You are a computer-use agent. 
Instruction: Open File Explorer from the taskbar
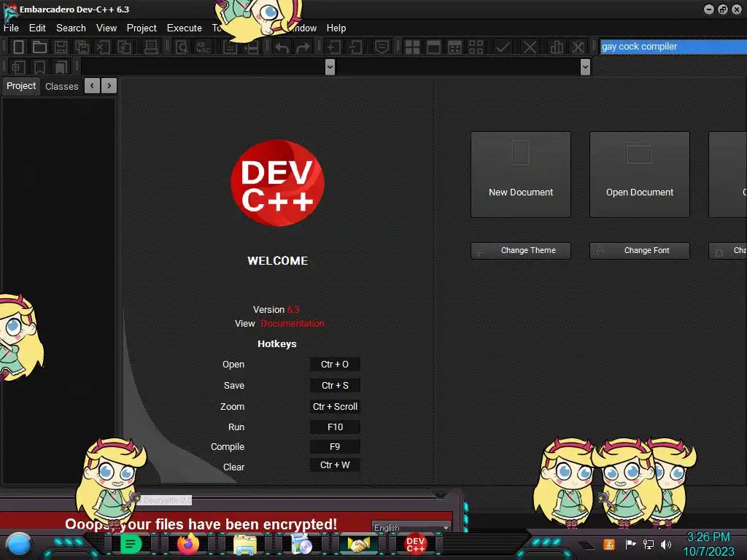(x=245, y=544)
